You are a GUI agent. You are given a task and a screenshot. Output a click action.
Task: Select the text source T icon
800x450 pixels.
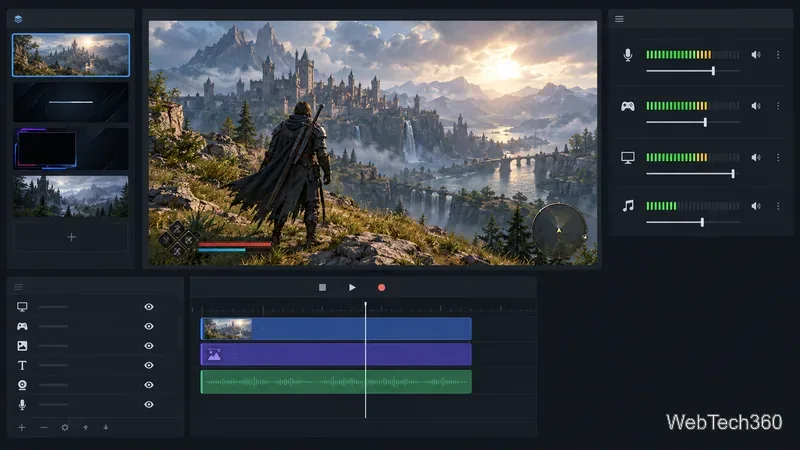(22, 365)
